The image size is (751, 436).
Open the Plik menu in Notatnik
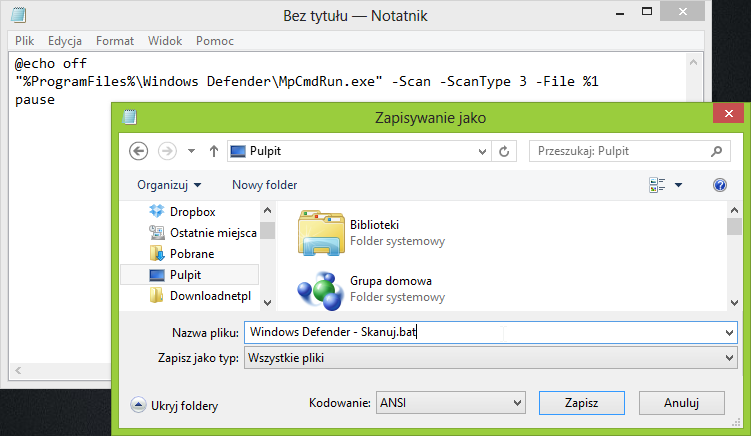point(24,41)
